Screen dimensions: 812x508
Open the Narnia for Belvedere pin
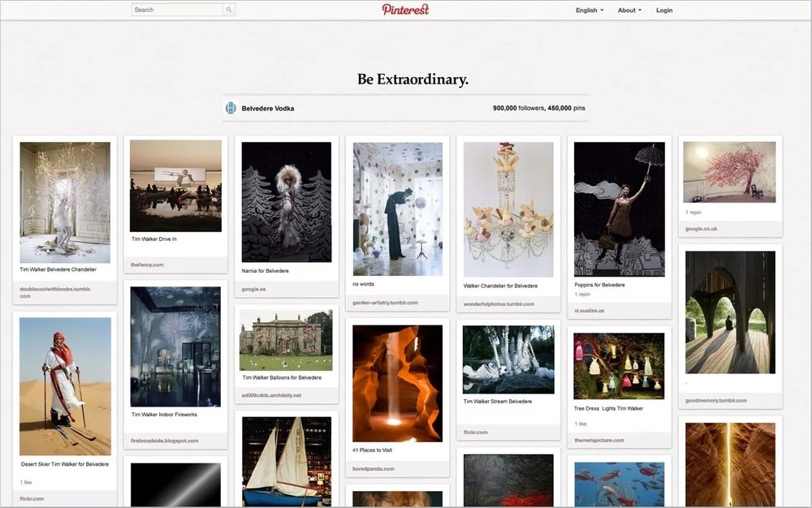click(286, 202)
